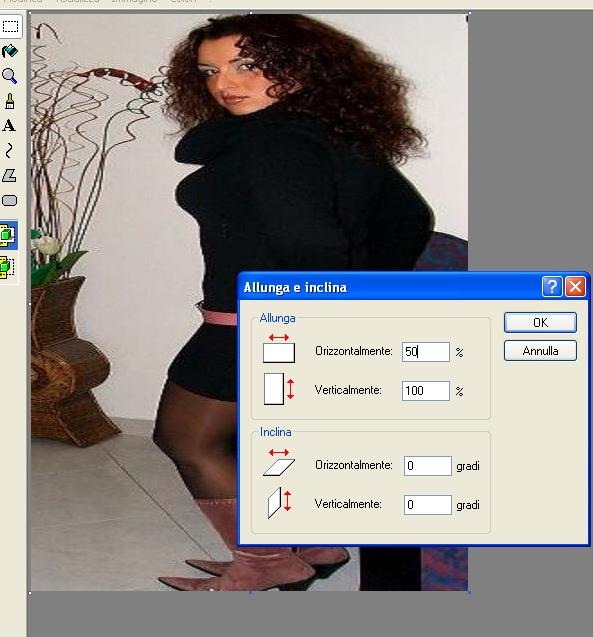This screenshot has width=593, height=637.
Task: Switch to transparent selection mode option
Action: (8, 267)
